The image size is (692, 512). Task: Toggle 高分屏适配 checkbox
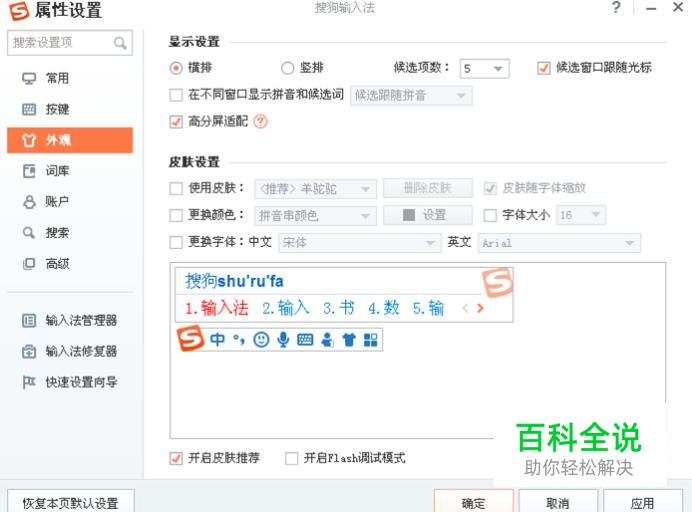click(176, 121)
